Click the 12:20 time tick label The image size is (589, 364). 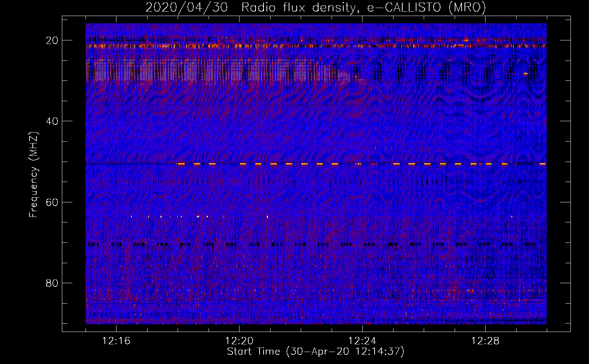click(240, 341)
